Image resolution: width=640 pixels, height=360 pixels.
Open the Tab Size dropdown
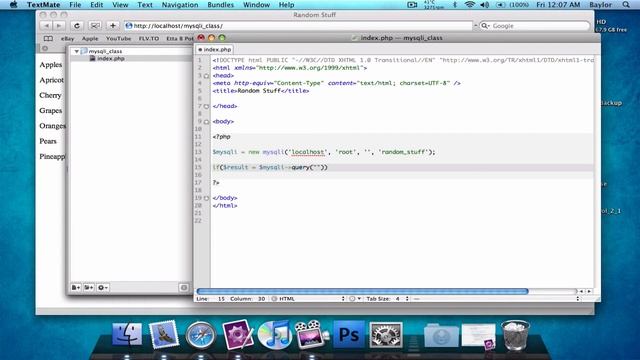pyautogui.click(x=387, y=299)
